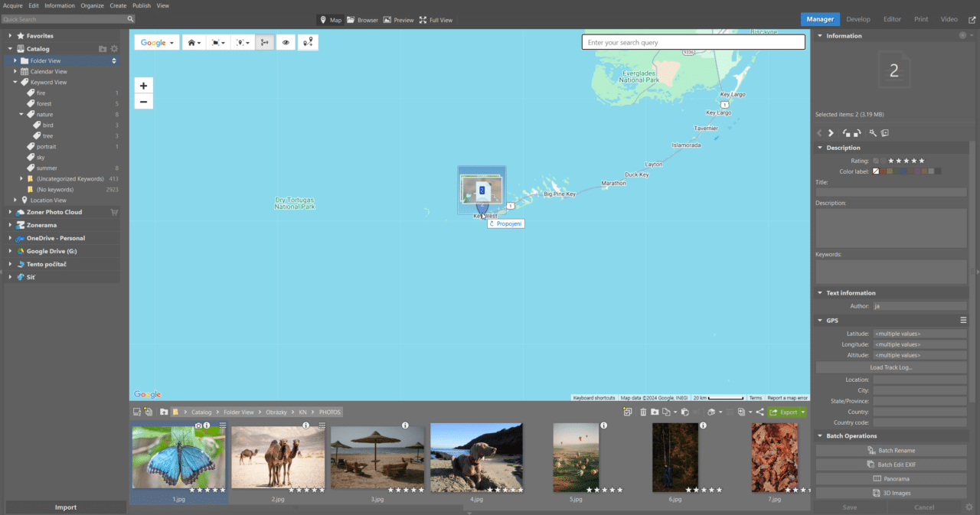Click the eye icon to preview photos on map

[x=286, y=42]
